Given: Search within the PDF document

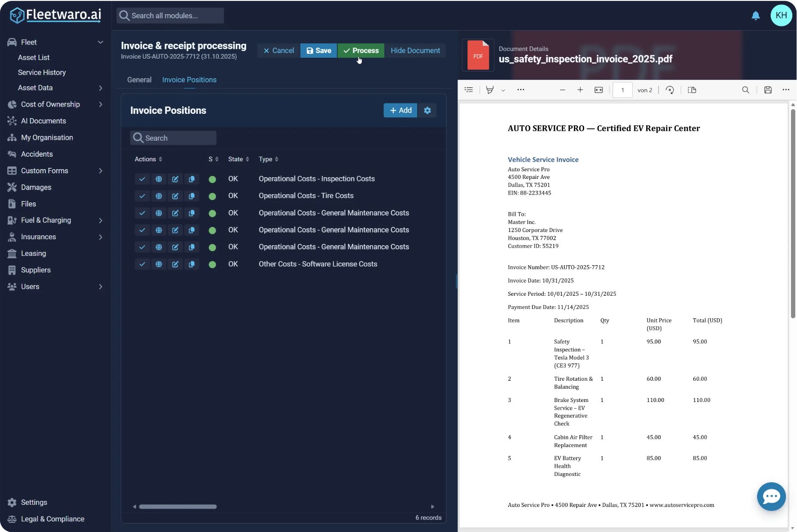Looking at the screenshot, I should 746,90.
